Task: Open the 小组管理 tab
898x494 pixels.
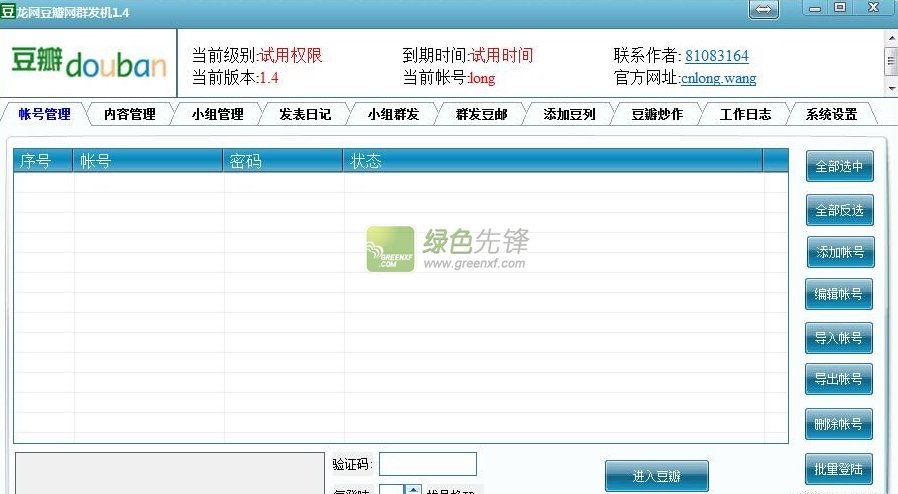Action: coord(218,114)
